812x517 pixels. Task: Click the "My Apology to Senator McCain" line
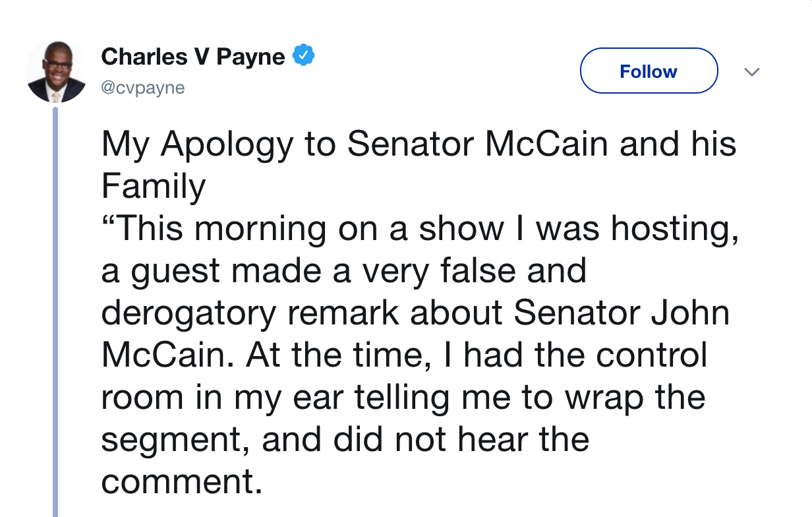tap(419, 146)
